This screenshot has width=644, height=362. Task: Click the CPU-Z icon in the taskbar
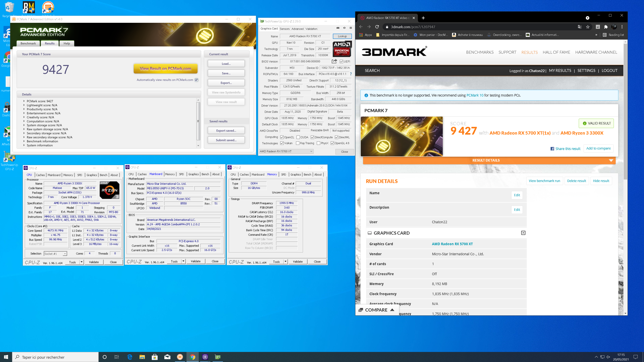click(x=205, y=357)
